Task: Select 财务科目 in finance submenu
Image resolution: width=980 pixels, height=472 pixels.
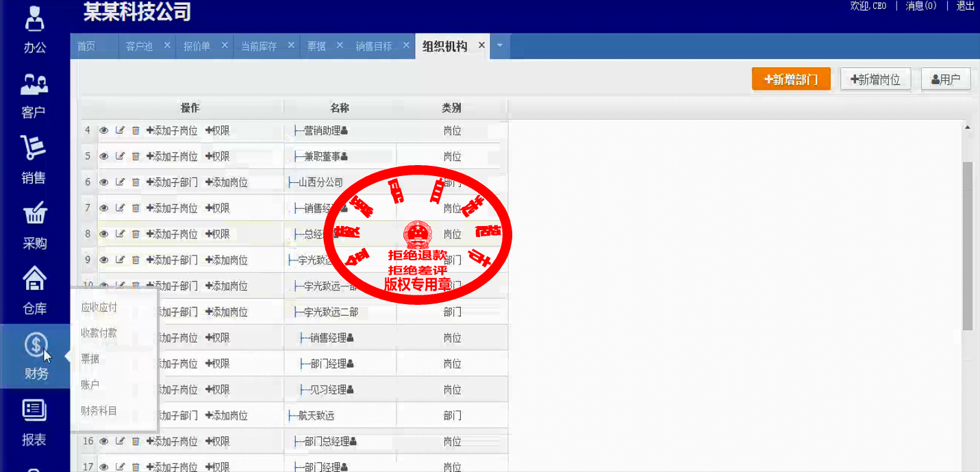Action: (x=99, y=411)
